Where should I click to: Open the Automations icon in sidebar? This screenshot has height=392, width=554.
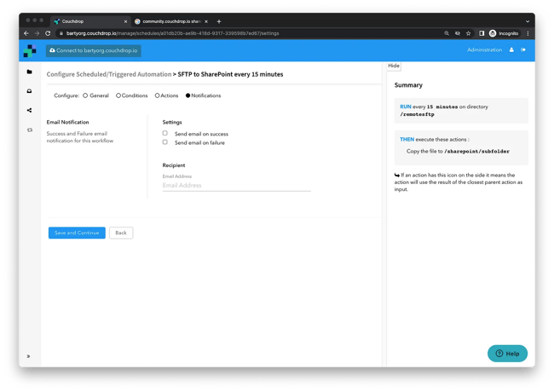click(x=30, y=130)
